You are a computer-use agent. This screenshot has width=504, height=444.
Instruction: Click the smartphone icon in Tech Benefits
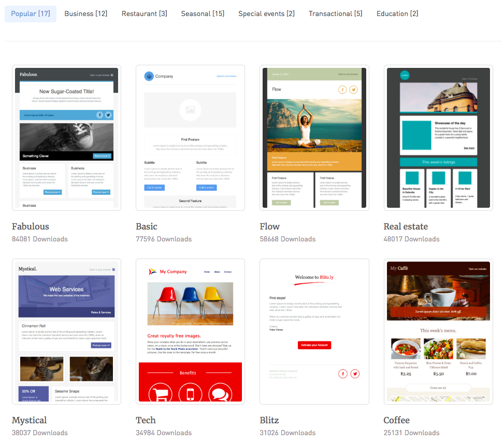coord(190,392)
